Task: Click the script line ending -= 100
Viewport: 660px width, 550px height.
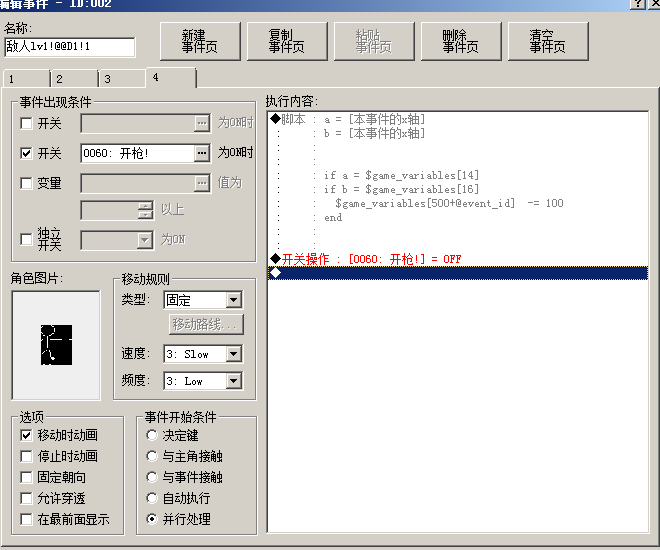Action: coord(449,203)
